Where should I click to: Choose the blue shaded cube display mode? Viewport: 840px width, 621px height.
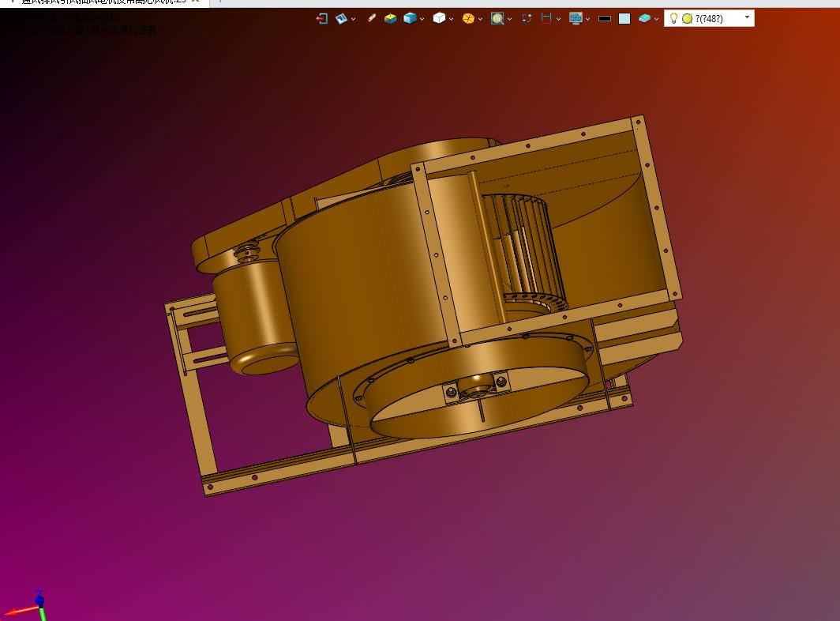coord(410,19)
